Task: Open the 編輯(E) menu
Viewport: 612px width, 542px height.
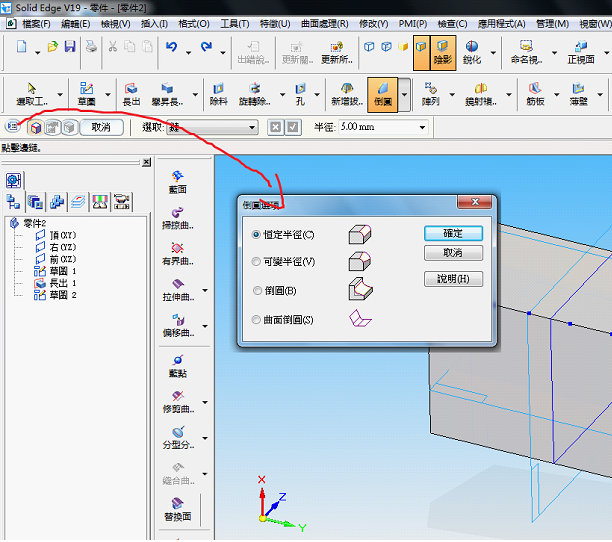Action: pos(75,24)
